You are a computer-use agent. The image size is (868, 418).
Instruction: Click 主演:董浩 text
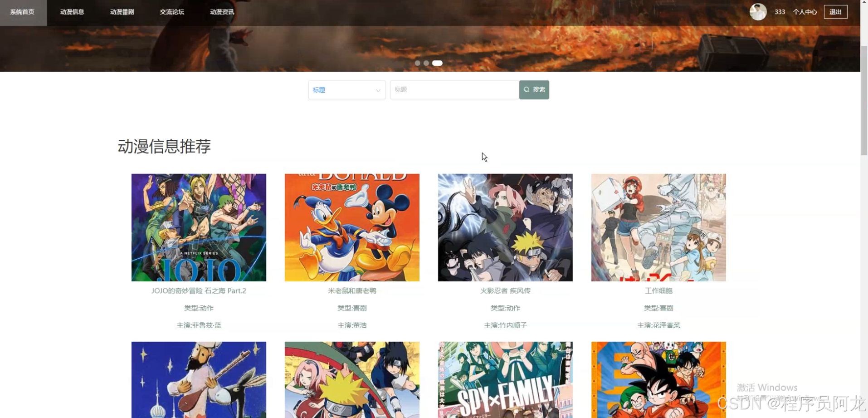click(x=352, y=325)
